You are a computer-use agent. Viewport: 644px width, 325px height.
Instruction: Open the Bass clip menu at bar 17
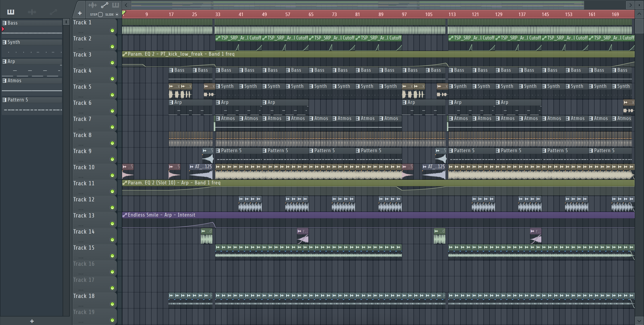(171, 70)
